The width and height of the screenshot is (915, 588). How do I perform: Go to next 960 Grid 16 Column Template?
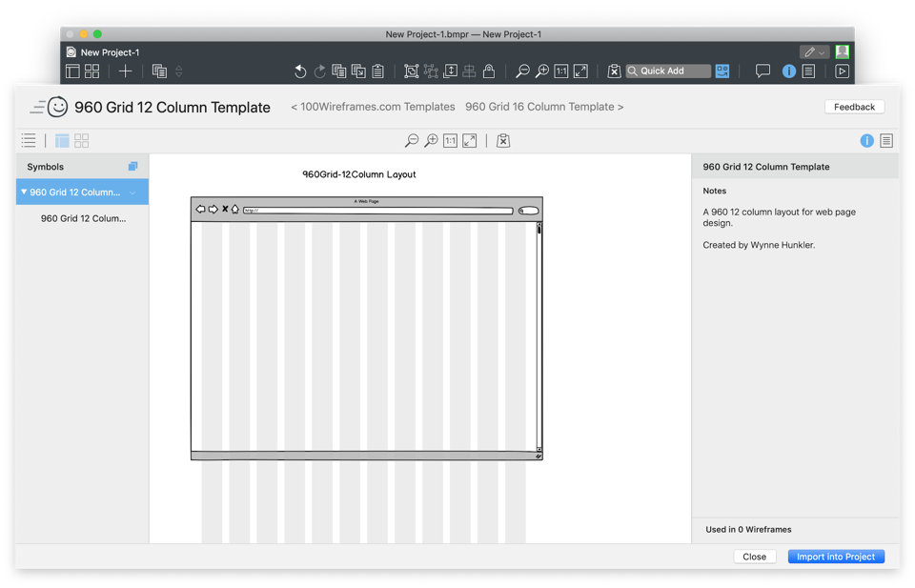point(544,107)
